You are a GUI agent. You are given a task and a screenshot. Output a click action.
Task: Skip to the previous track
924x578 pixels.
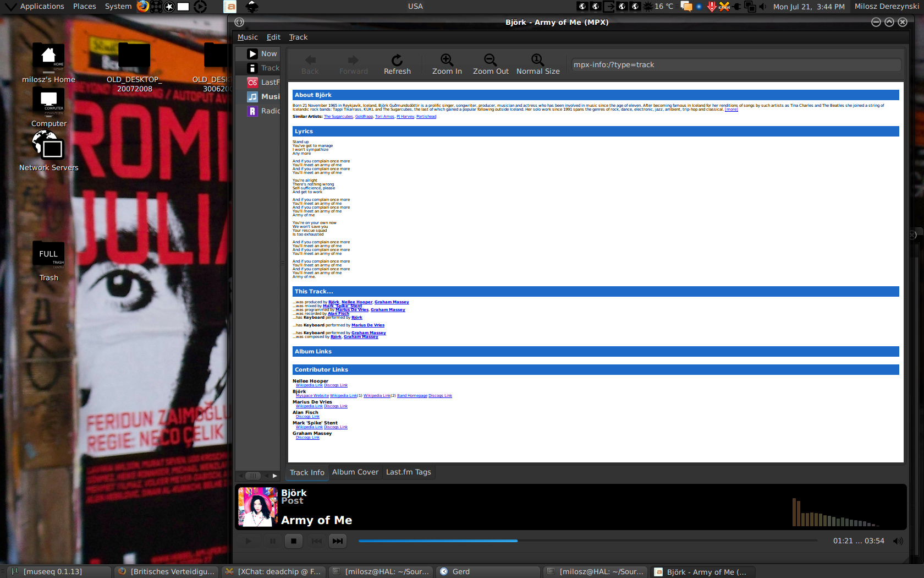[x=317, y=541]
